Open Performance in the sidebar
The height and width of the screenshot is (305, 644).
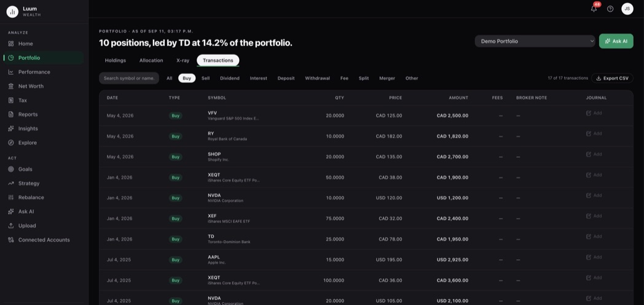pos(43,72)
